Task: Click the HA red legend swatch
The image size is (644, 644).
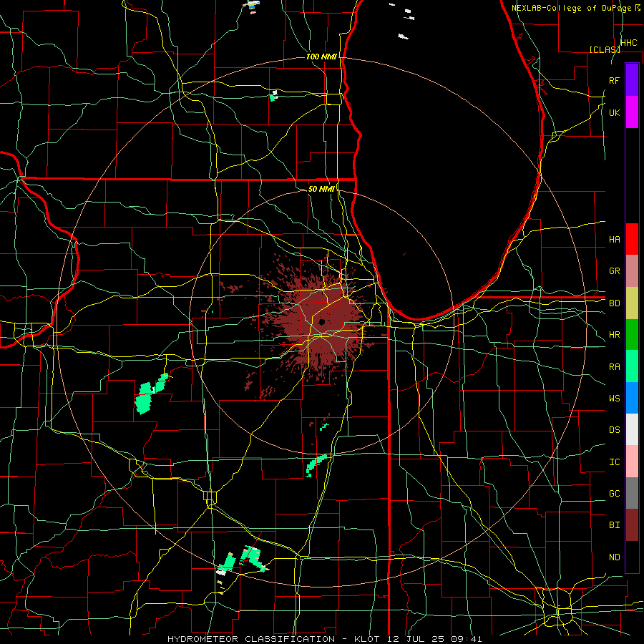Action: point(632,239)
